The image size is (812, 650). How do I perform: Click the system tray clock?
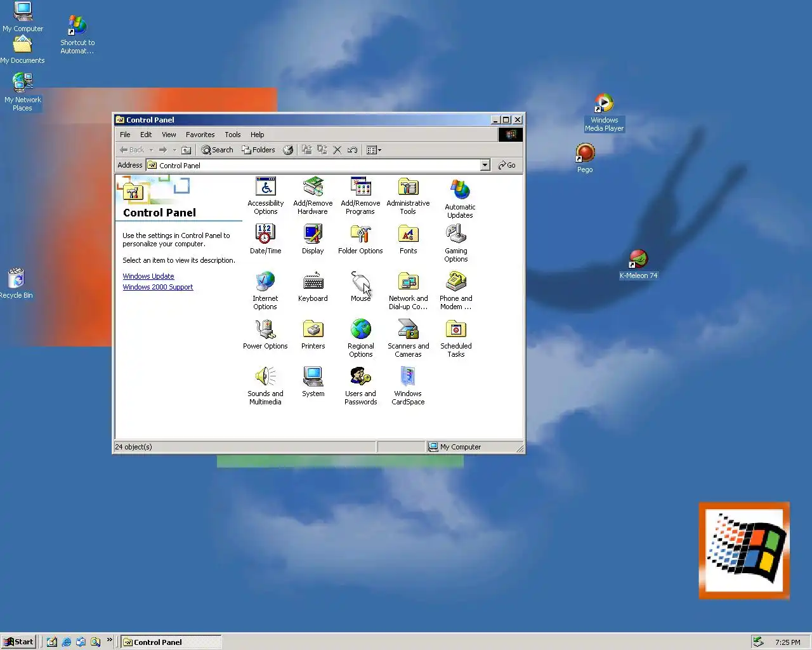coord(788,642)
